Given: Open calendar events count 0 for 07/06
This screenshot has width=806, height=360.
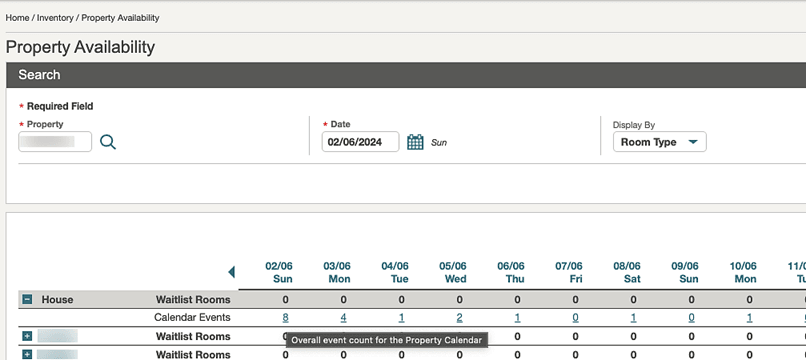Looking at the screenshot, I should tap(575, 318).
